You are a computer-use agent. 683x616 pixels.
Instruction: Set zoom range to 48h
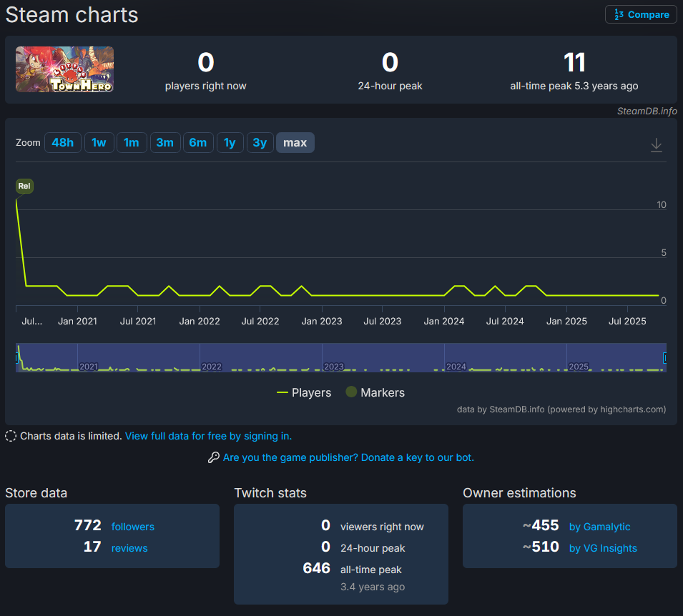click(63, 142)
